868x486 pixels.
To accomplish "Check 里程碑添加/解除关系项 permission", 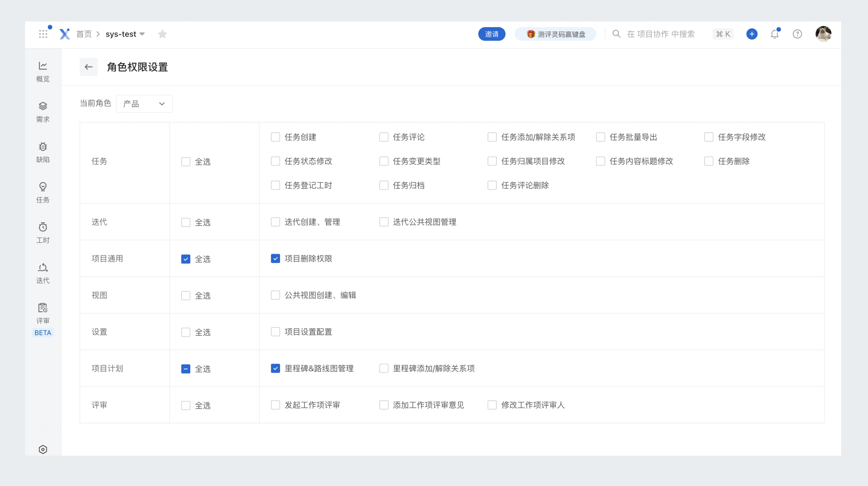I will click(384, 369).
